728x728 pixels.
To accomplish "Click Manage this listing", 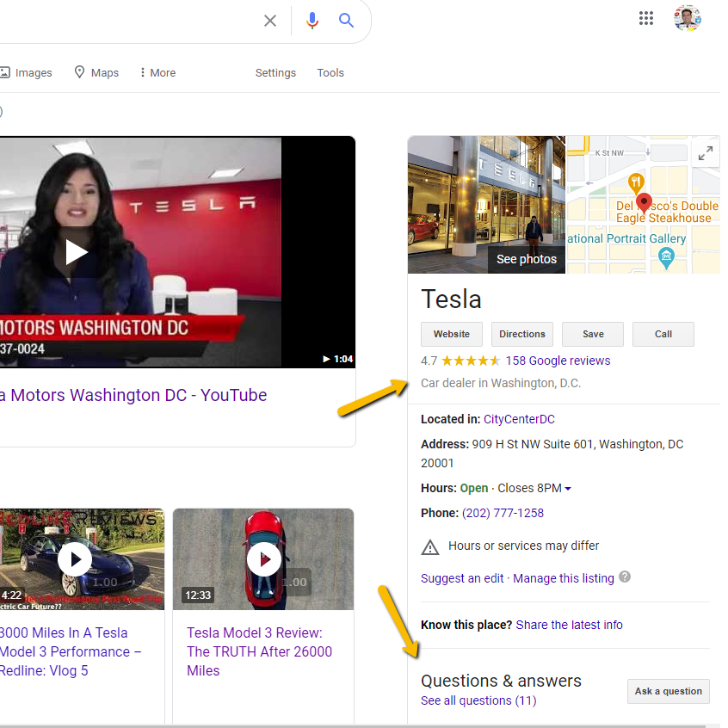I will [x=563, y=578].
